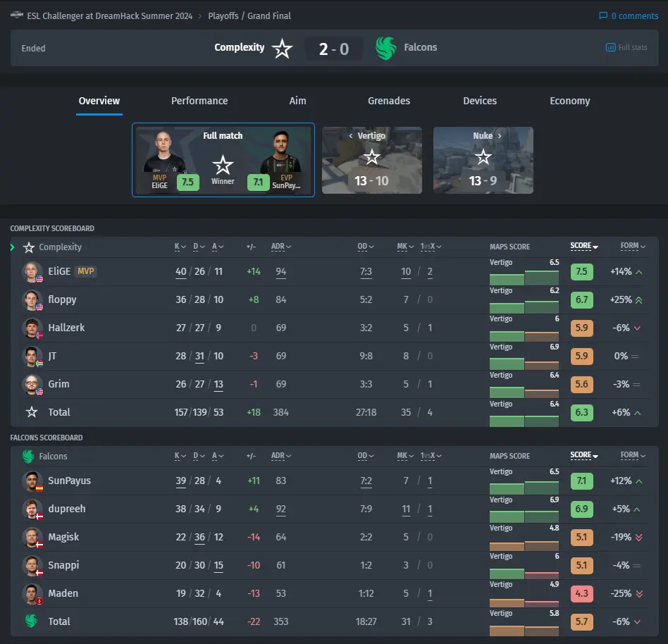
Task: Open the Economy tab
Action: point(569,101)
